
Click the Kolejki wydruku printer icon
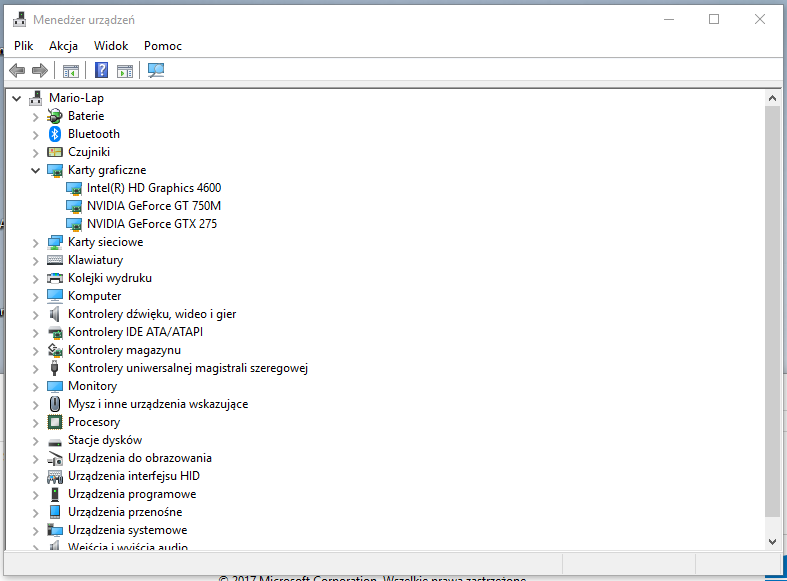[x=55, y=278]
